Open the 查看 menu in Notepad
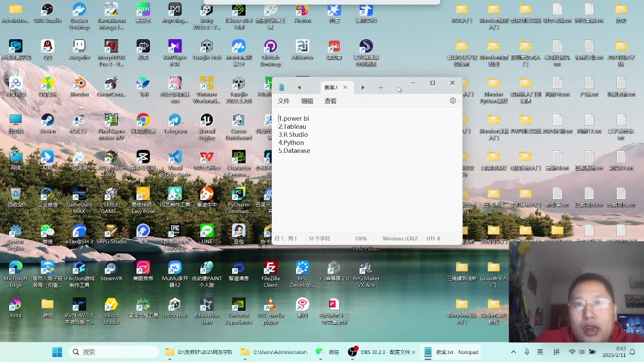The image size is (644, 362). [331, 101]
